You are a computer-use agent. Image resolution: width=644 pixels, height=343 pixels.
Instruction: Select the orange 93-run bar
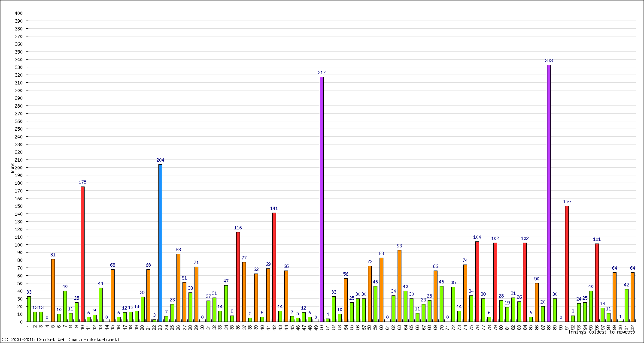tap(399, 286)
